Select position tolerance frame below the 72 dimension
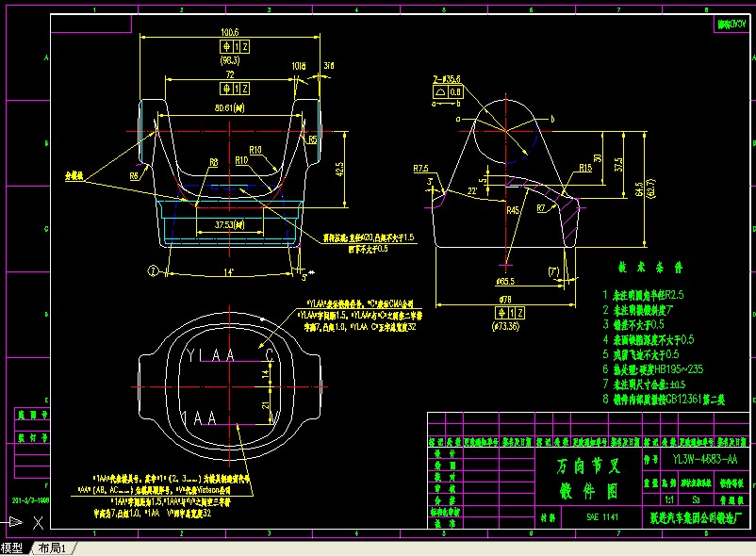 click(233, 89)
